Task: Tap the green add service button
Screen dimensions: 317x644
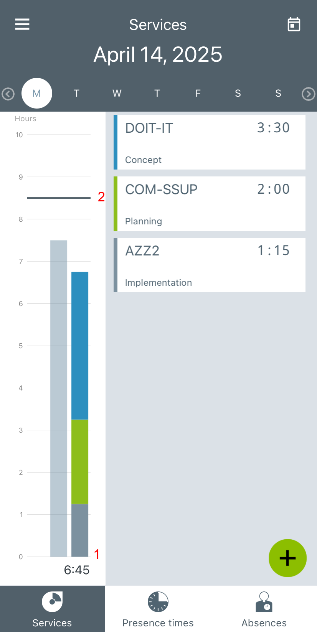Action: click(287, 558)
